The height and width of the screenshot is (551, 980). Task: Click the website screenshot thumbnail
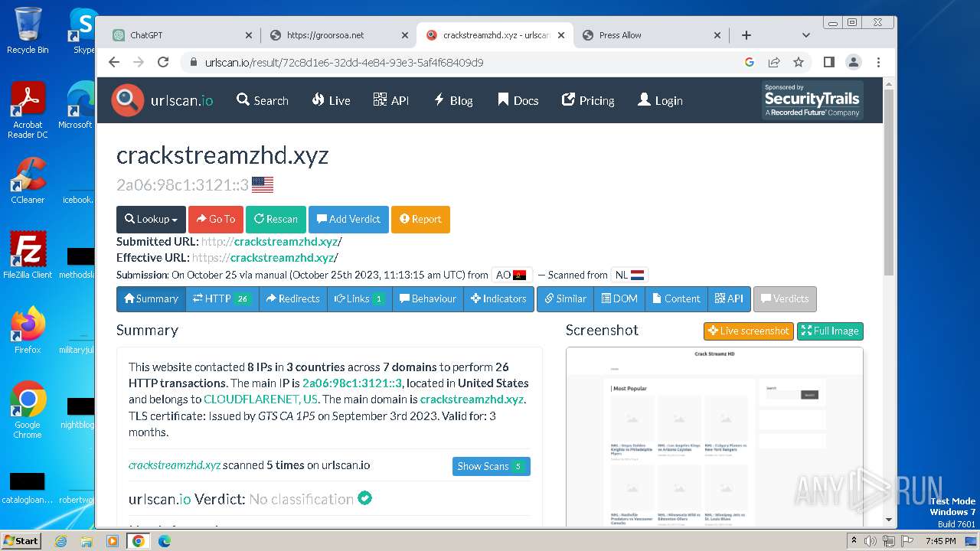pos(714,436)
